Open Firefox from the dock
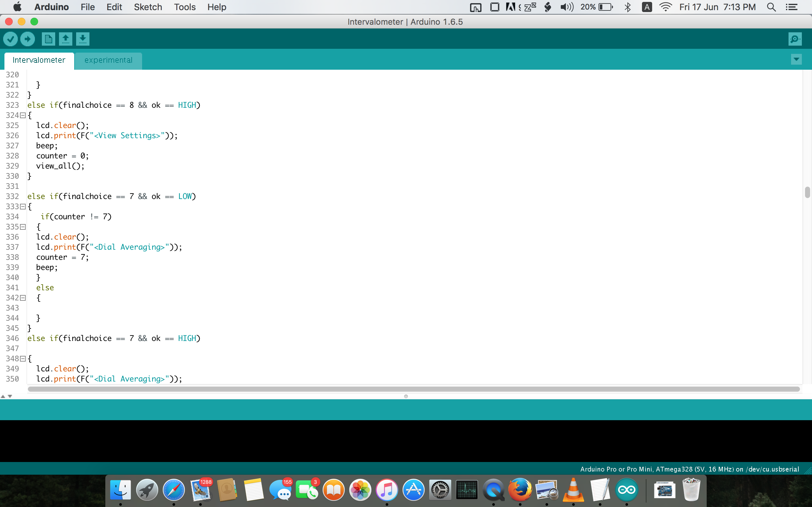 click(520, 490)
